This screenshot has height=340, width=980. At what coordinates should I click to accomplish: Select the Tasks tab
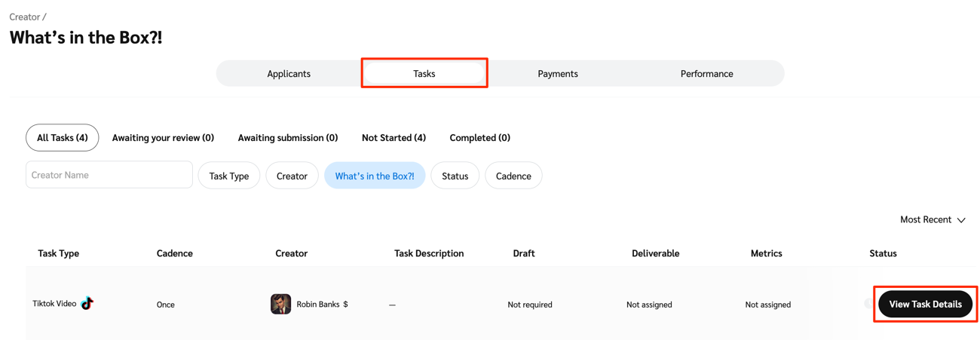[x=424, y=74]
